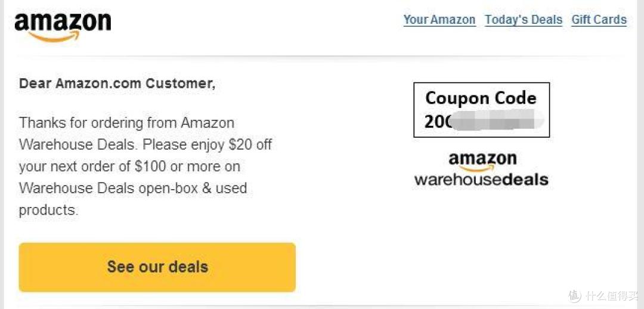The height and width of the screenshot is (309, 644).
Task: Click the Warehouse Deals open-box & used line
Action: tap(133, 188)
